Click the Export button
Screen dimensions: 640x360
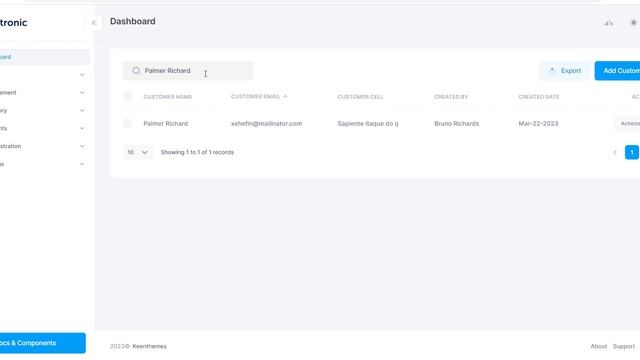(564, 71)
